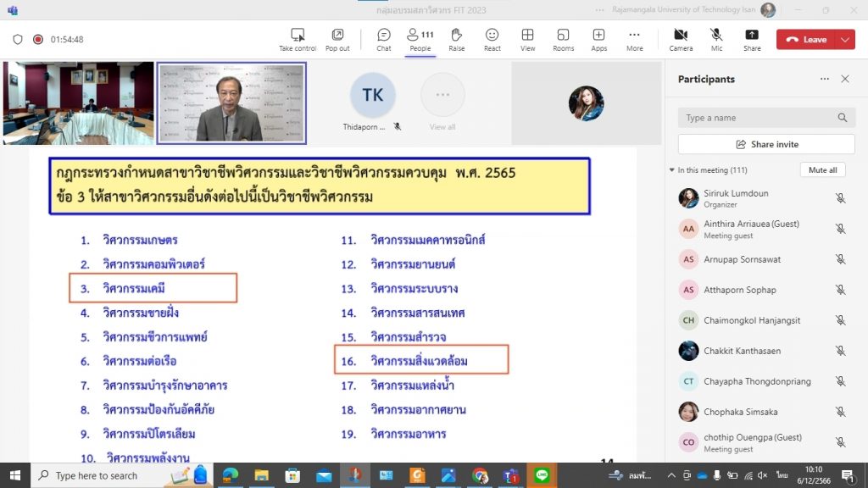Expand the Leave button dropdown arrow
The image size is (868, 488).
click(845, 40)
